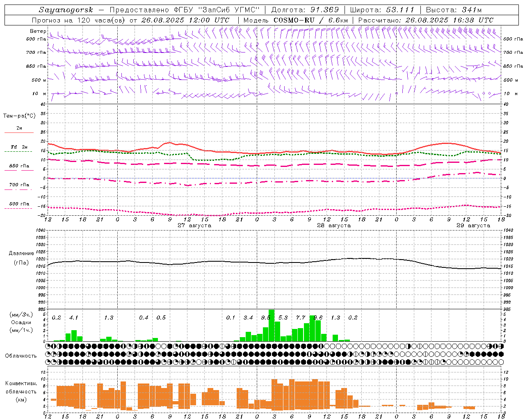
Task: Click the 4.1 precipitation total value
Action: (73, 317)
